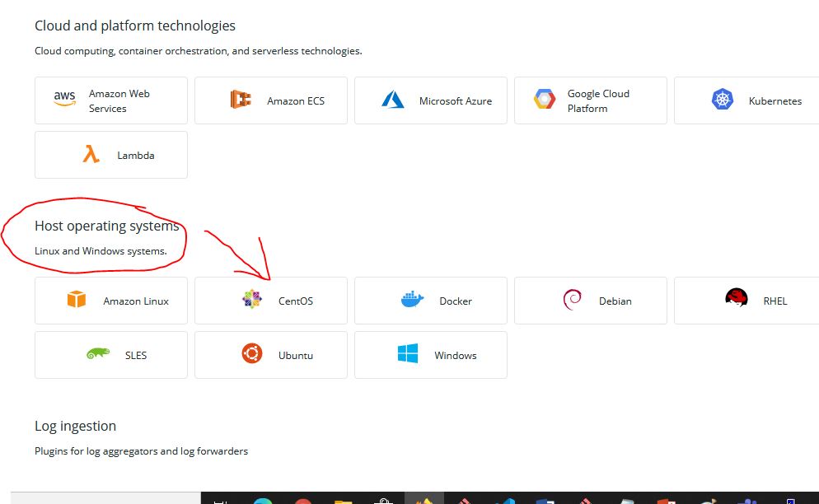Click the CentOS pinwheel logo

tap(251, 300)
